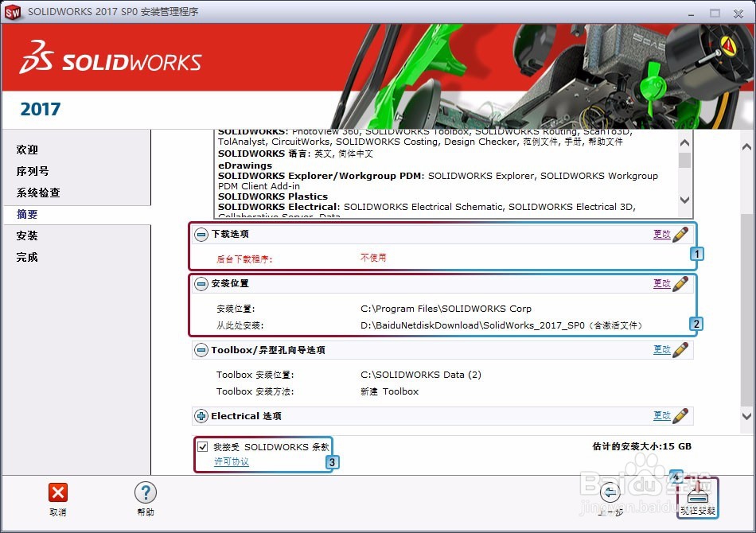Select the 完成 step in sidebar
The width and height of the screenshot is (756, 533).
(x=27, y=257)
